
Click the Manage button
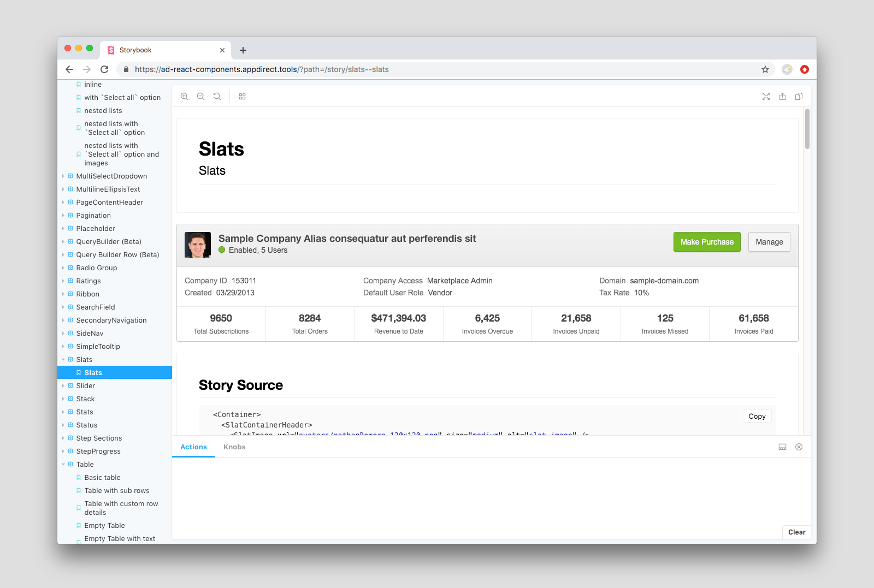pos(769,242)
